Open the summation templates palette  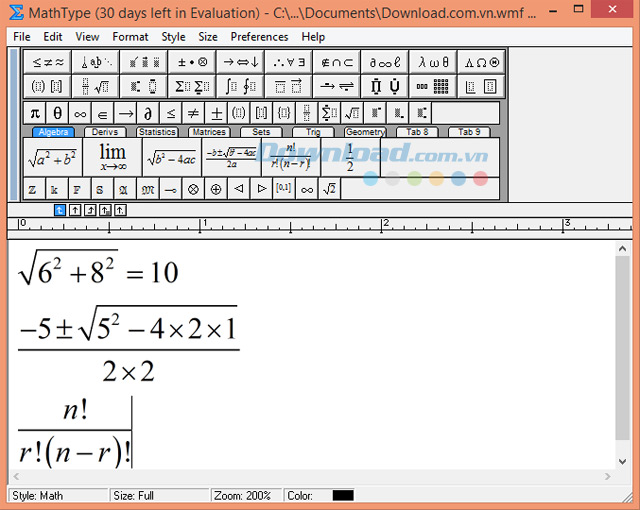[192, 86]
